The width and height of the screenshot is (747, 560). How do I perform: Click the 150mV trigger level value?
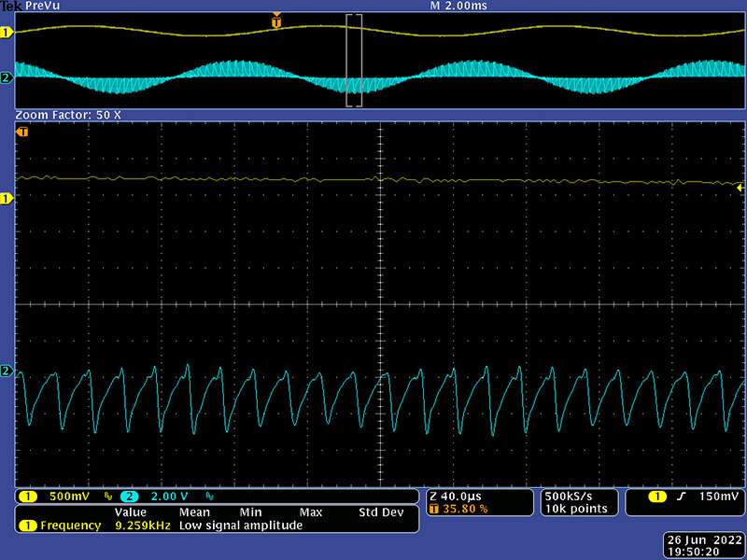point(719,497)
